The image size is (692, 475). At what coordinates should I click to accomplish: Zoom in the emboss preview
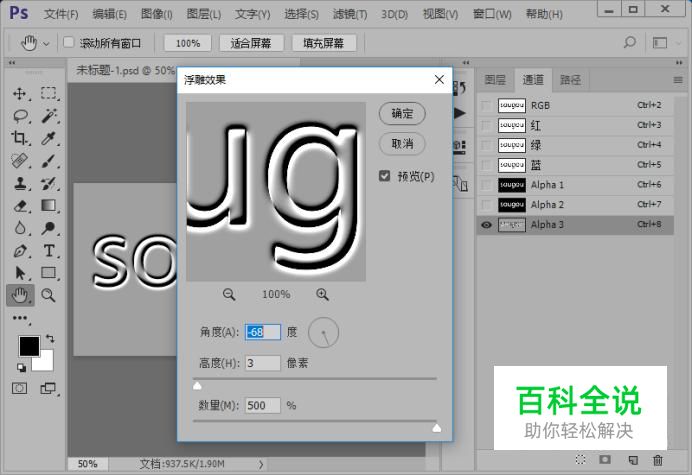pos(323,294)
